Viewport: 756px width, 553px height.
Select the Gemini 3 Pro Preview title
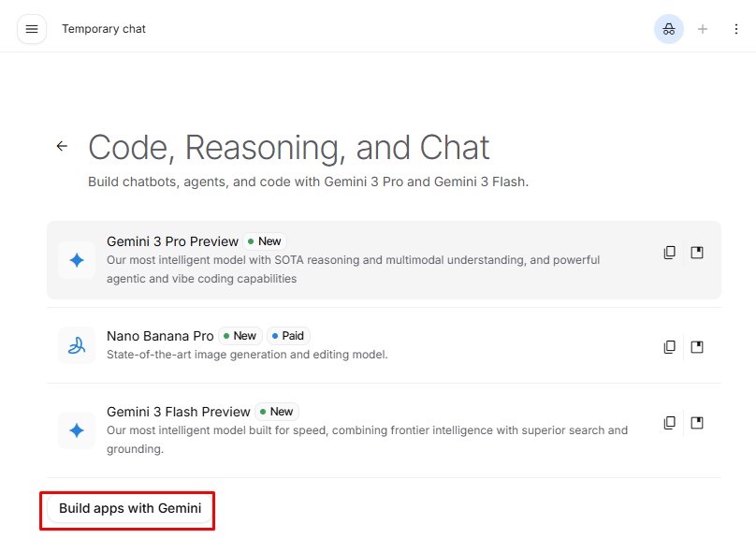[172, 241]
